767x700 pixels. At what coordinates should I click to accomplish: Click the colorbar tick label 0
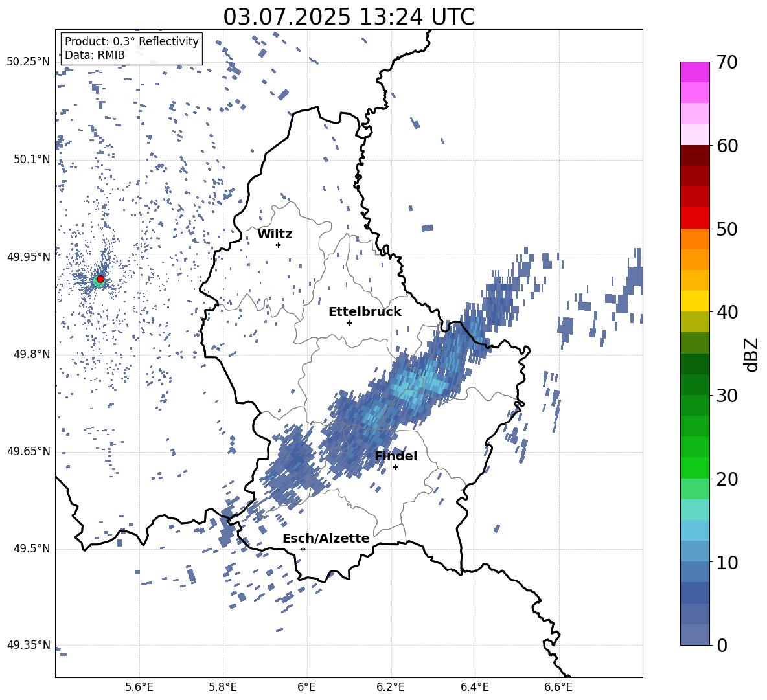pos(722,645)
